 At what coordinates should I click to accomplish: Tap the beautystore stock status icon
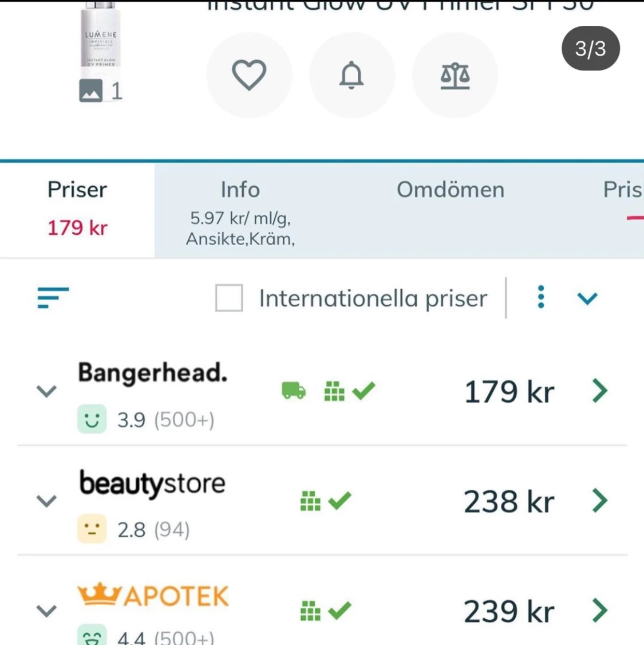[x=325, y=501]
